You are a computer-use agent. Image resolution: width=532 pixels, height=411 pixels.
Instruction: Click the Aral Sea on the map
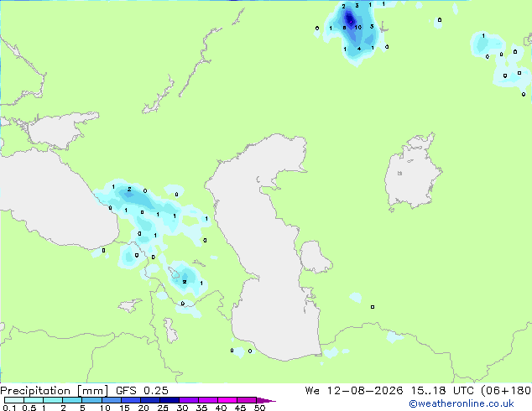(x=412, y=174)
